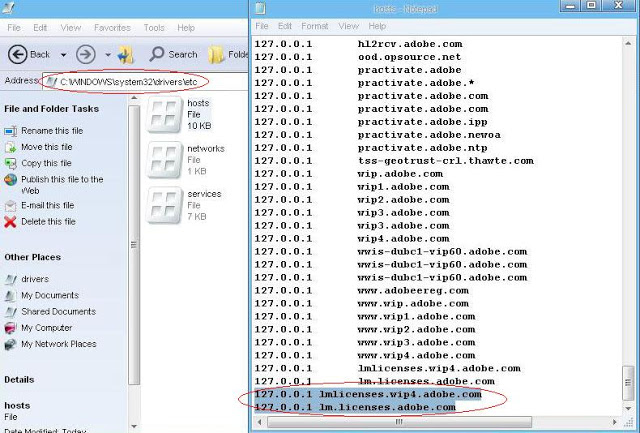The height and width of the screenshot is (433, 640).
Task: Open Notepad Format menu
Action: pos(315,26)
